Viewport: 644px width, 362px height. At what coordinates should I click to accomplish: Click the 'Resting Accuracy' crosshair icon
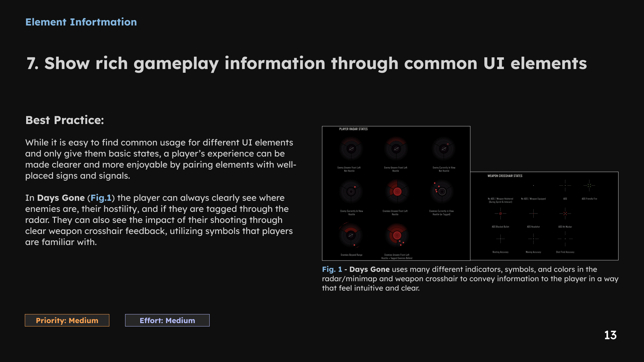point(500,239)
